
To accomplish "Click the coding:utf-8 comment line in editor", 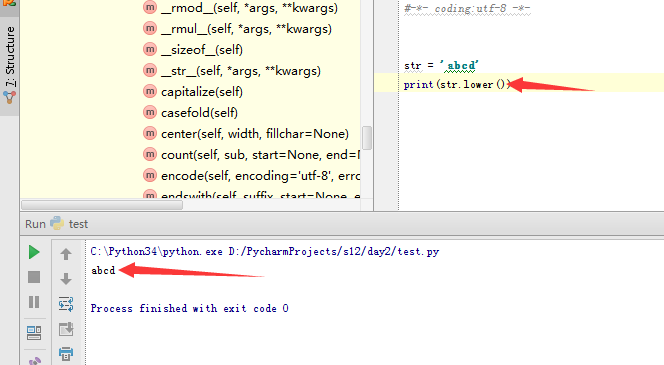I will point(467,8).
